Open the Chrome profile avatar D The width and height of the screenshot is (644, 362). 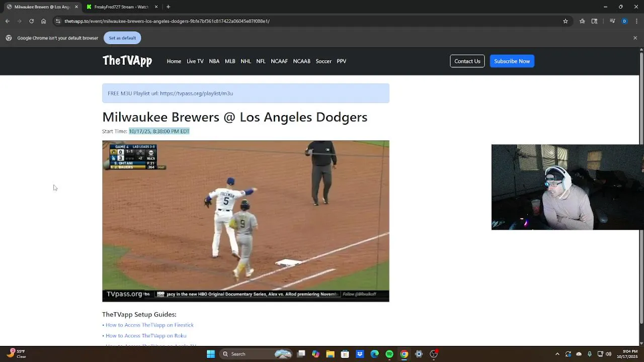coord(624,21)
